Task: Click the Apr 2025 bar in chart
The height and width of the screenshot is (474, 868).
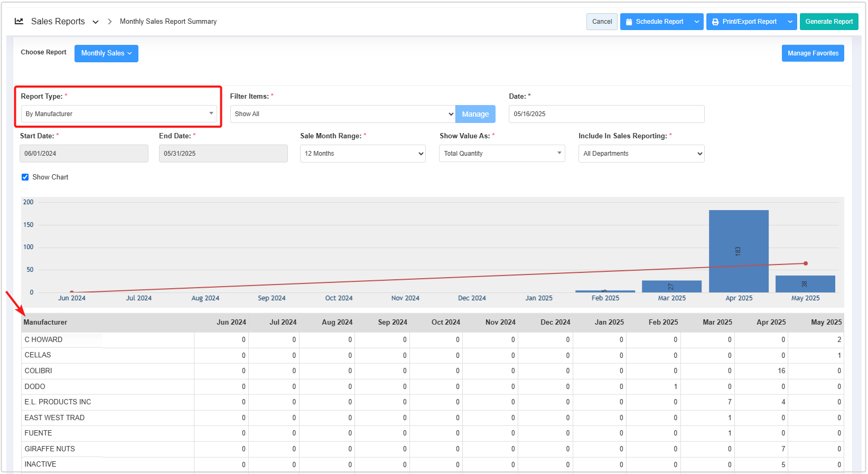Action: (x=738, y=251)
